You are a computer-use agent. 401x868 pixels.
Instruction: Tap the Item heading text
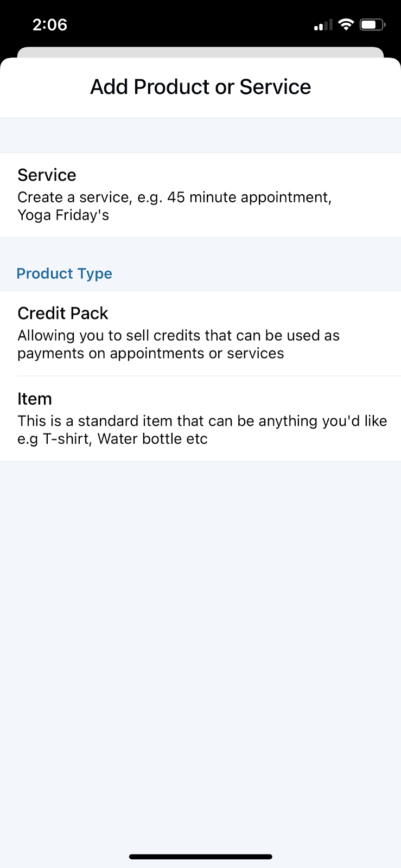35,399
